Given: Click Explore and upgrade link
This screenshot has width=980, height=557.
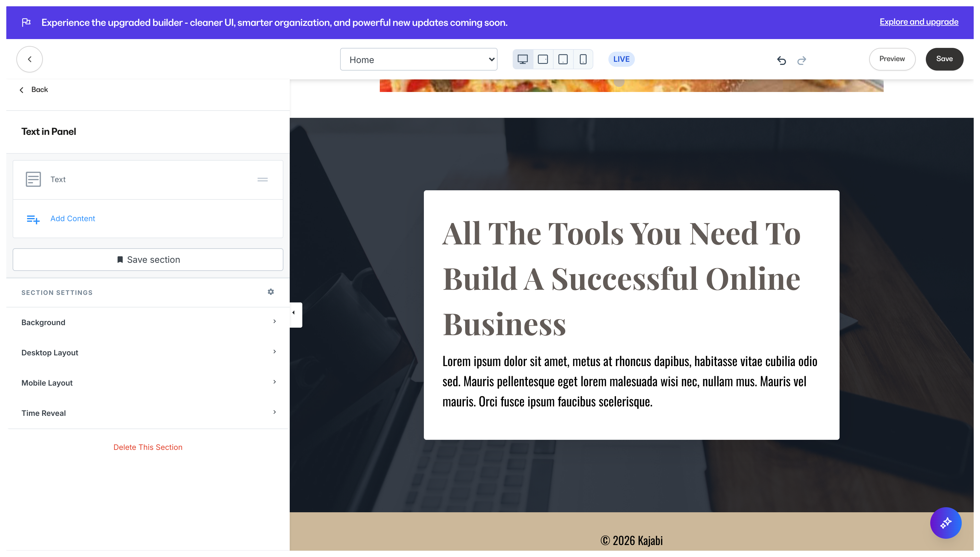Looking at the screenshot, I should (919, 22).
